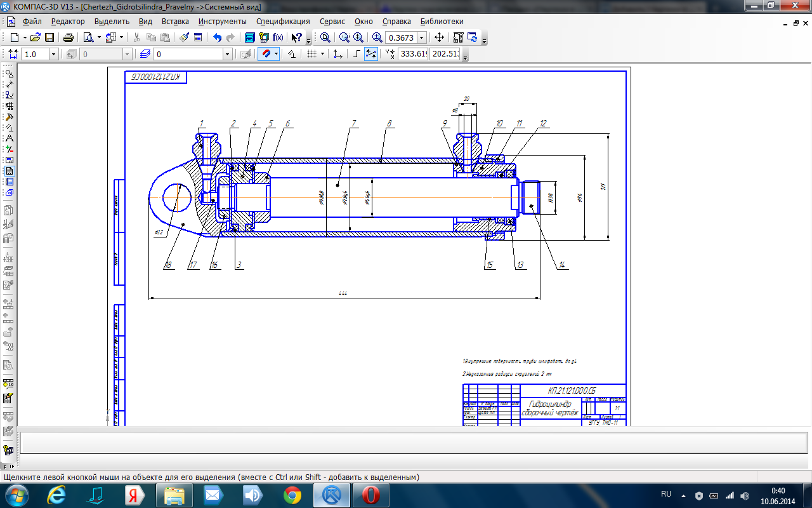
Task: Launch Internet Explorer from taskbar
Action: [58, 495]
